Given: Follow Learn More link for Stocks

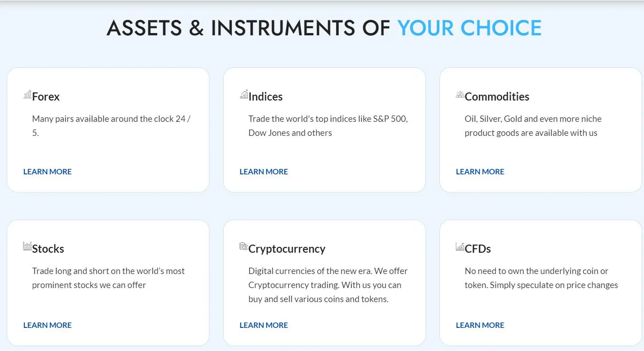Looking at the screenshot, I should [48, 325].
